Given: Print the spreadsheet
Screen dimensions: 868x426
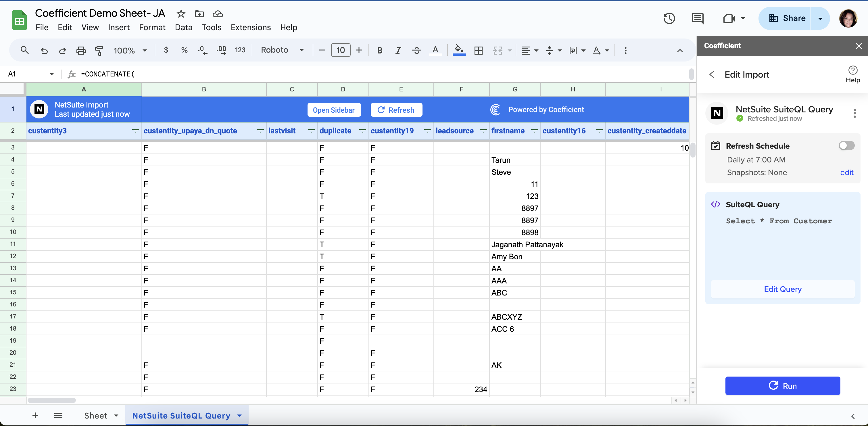Looking at the screenshot, I should tap(81, 51).
